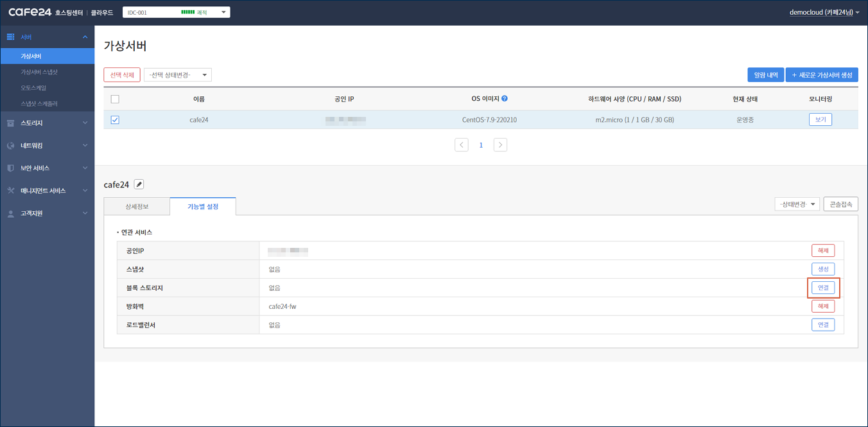The image size is (868, 427).
Task: Click 해제 button for 방화벽
Action: pyautogui.click(x=823, y=306)
